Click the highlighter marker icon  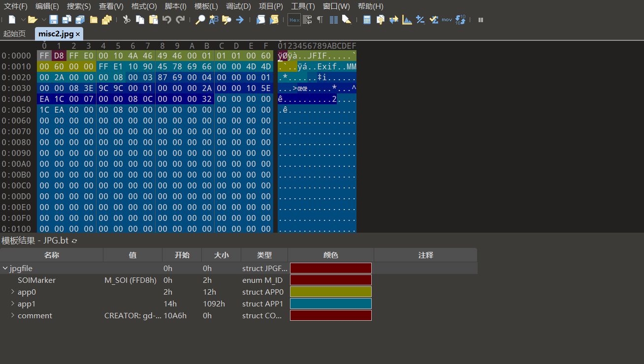347,20
